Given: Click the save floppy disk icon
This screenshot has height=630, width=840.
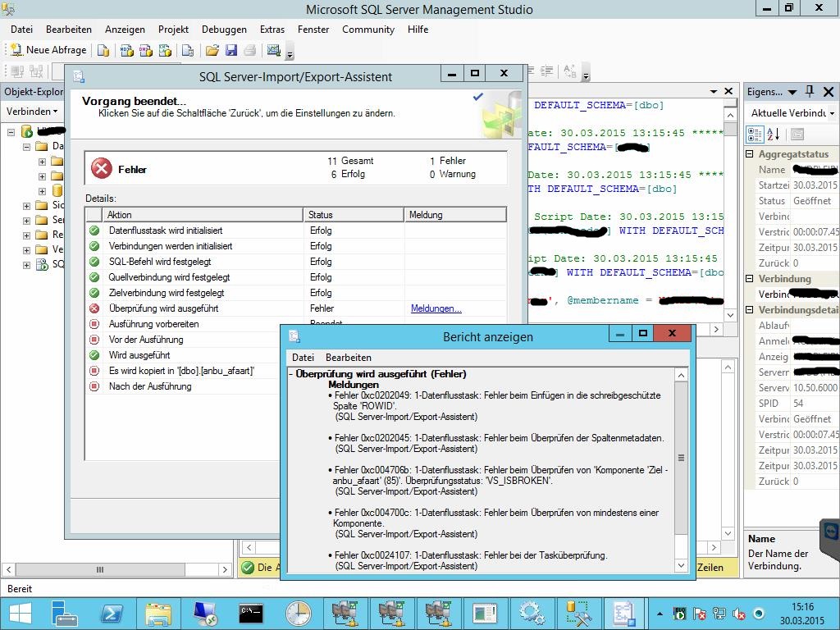Looking at the screenshot, I should coord(231,50).
